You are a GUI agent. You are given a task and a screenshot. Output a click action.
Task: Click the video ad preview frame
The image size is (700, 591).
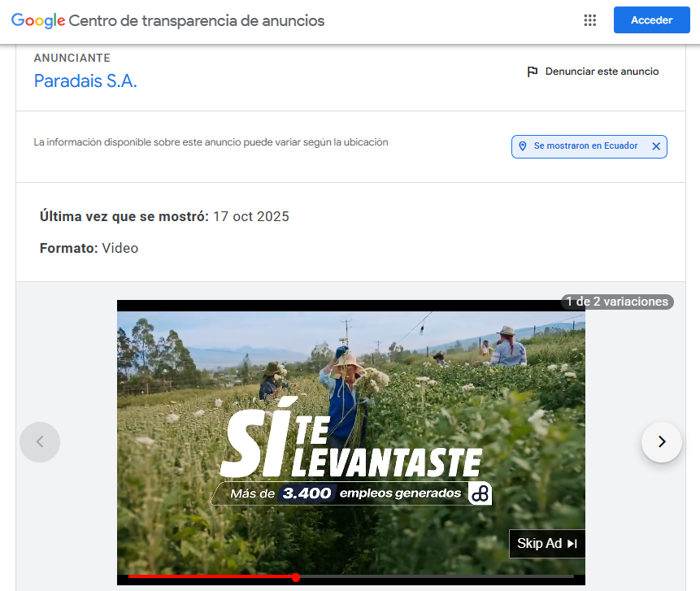click(351, 442)
